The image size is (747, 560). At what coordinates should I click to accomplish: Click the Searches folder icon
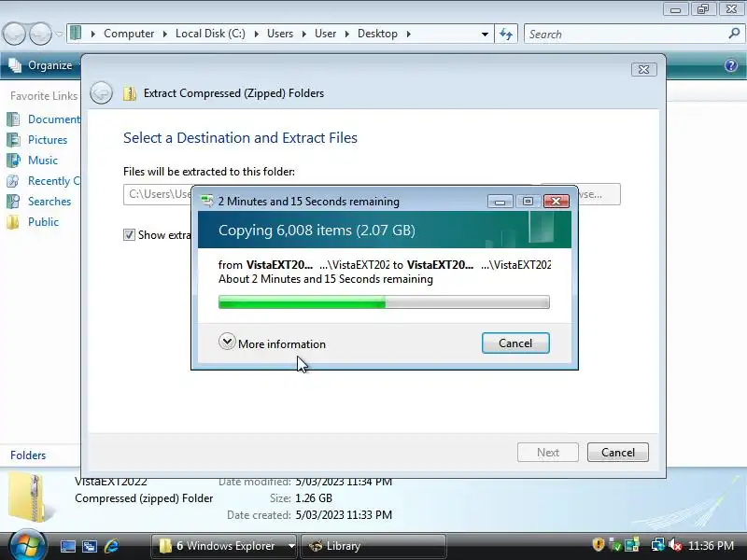(x=13, y=202)
